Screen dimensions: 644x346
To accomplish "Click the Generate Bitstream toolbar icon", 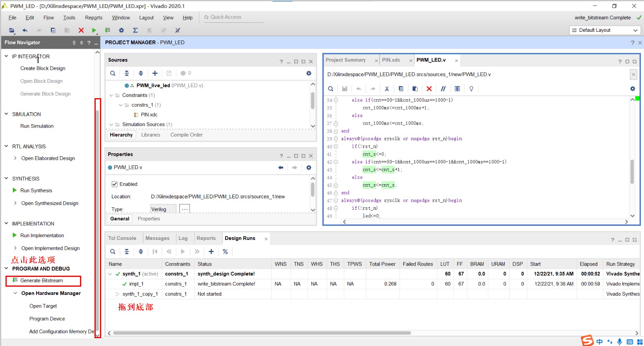I will [x=107, y=30].
